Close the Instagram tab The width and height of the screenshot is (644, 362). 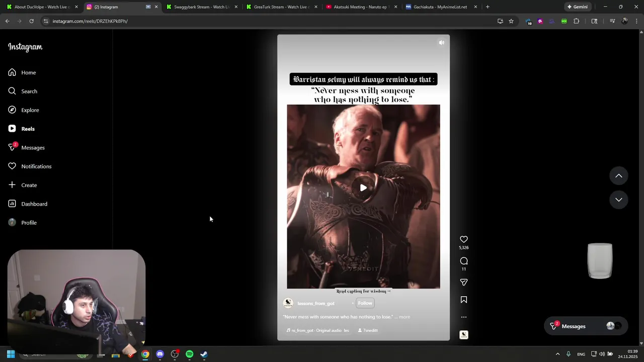tap(156, 7)
